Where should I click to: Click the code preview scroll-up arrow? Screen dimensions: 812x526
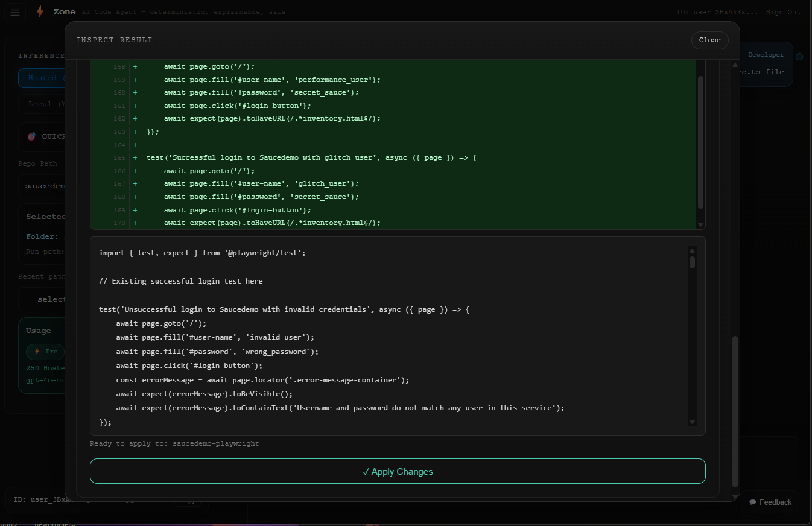[692, 250]
